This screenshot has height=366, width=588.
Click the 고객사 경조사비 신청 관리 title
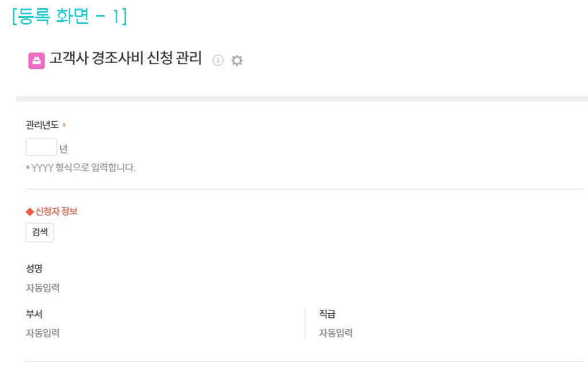(x=126, y=59)
